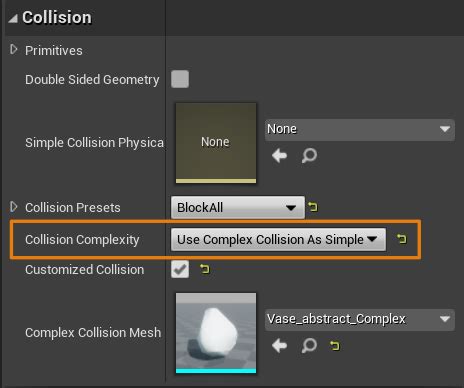
Task: Browse to Vase_abstract_Complex in Content Browser
Action: click(309, 346)
